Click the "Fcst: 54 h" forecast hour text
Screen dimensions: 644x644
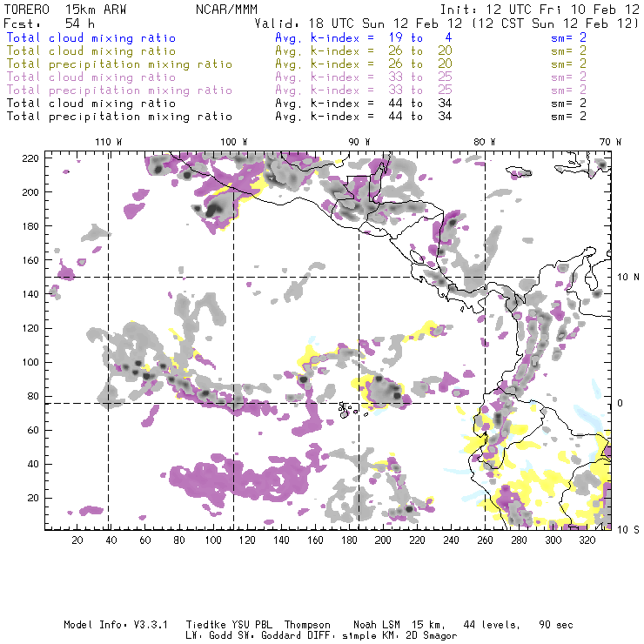coord(50,23)
